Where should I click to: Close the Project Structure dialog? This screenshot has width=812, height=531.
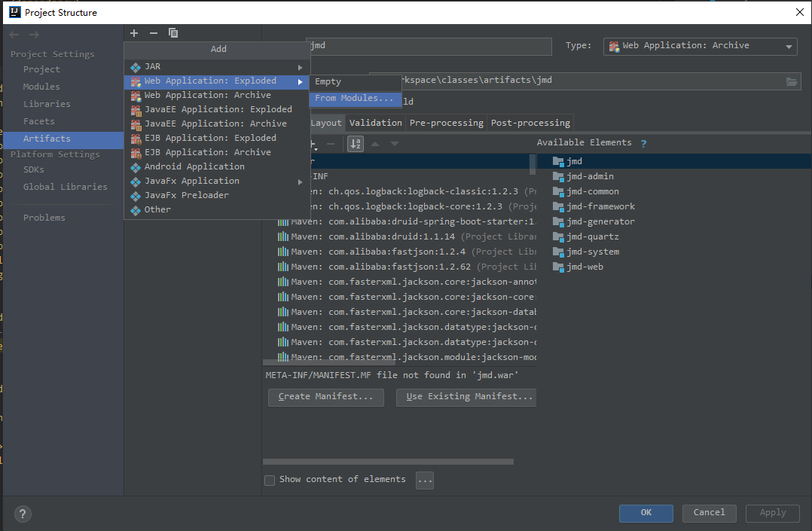800,13
